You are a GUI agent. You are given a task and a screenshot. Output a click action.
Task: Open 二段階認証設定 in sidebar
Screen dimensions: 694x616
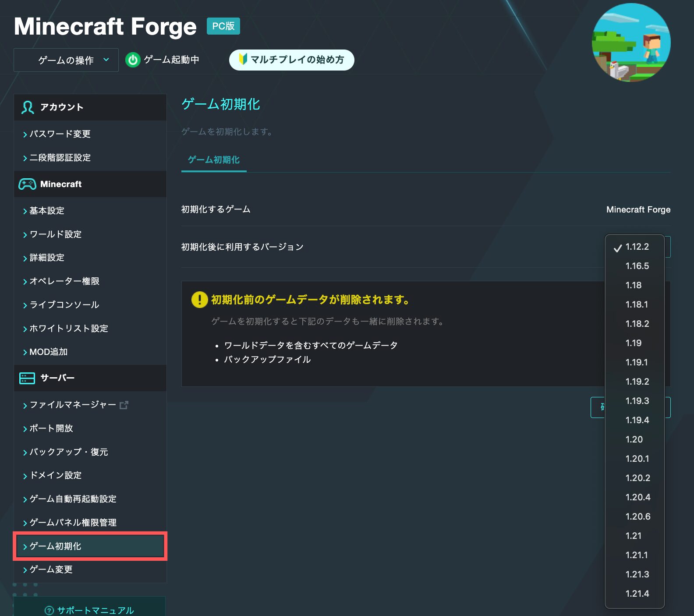[60, 158]
